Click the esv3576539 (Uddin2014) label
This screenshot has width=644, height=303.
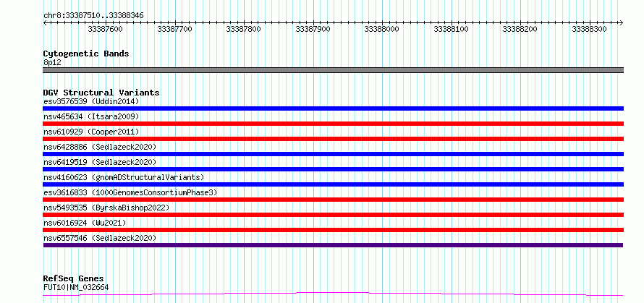click(x=91, y=101)
